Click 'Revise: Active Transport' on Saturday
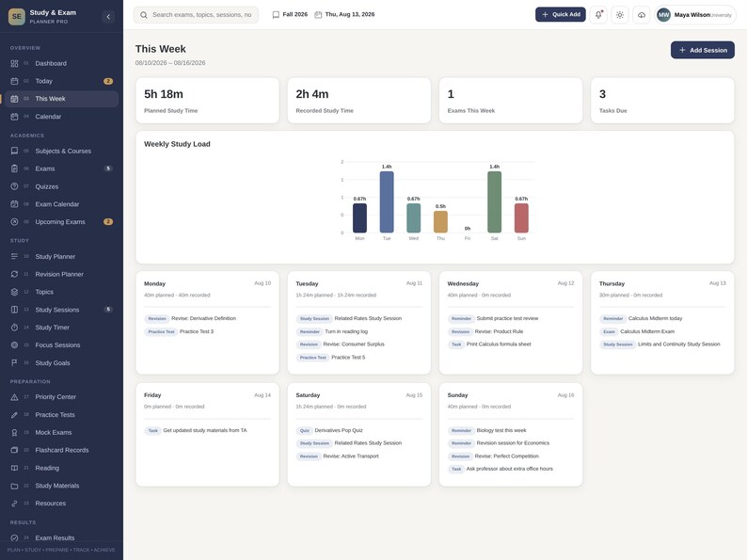Viewport: 747px width, 560px height. [351, 456]
